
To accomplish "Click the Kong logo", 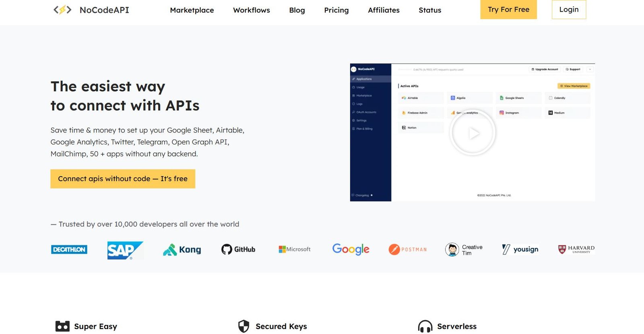I will click(182, 249).
